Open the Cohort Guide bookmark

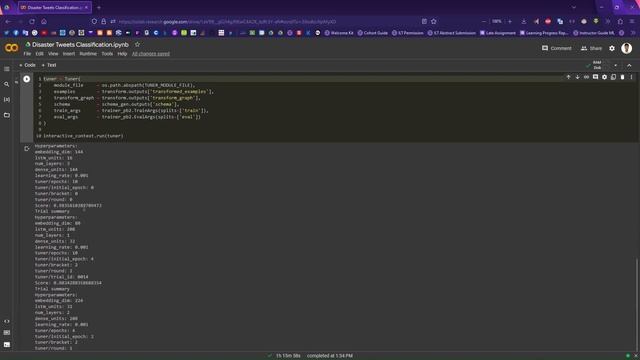[x=372, y=33]
